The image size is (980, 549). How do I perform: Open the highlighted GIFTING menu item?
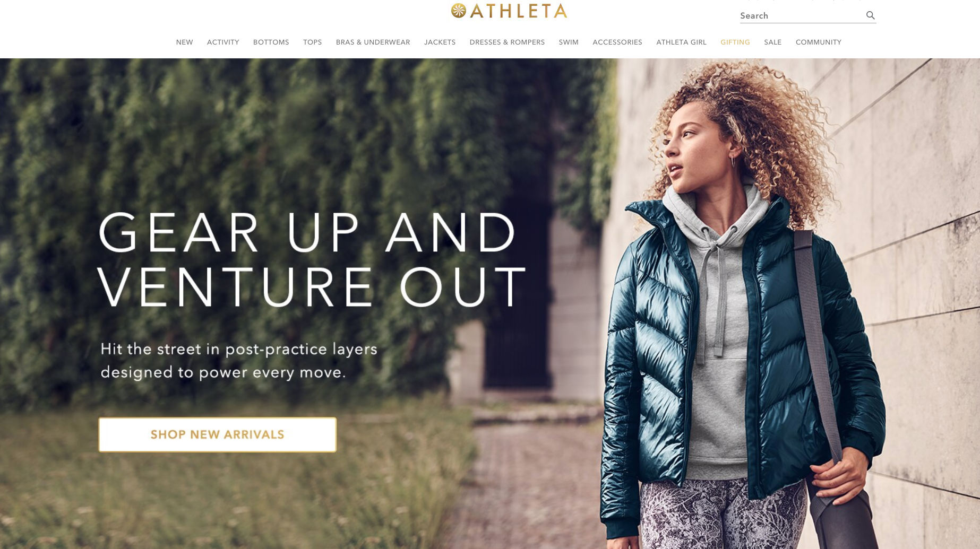point(735,42)
